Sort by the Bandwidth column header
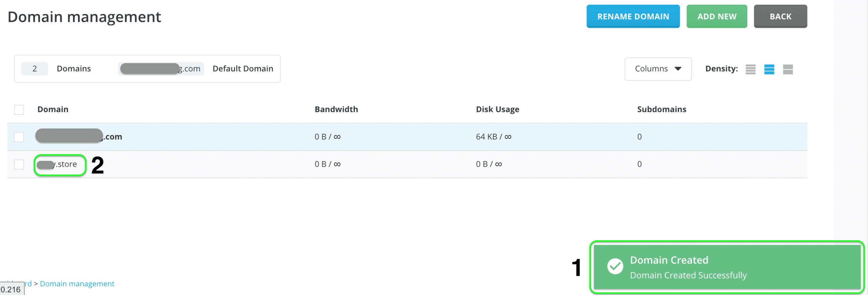Viewport: 868px width, 295px height. pos(336,109)
